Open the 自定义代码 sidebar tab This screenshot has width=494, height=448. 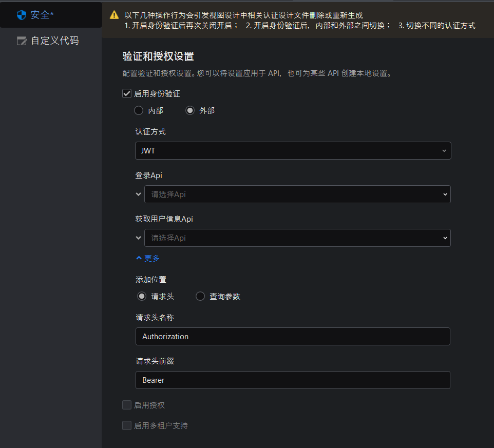pos(54,41)
